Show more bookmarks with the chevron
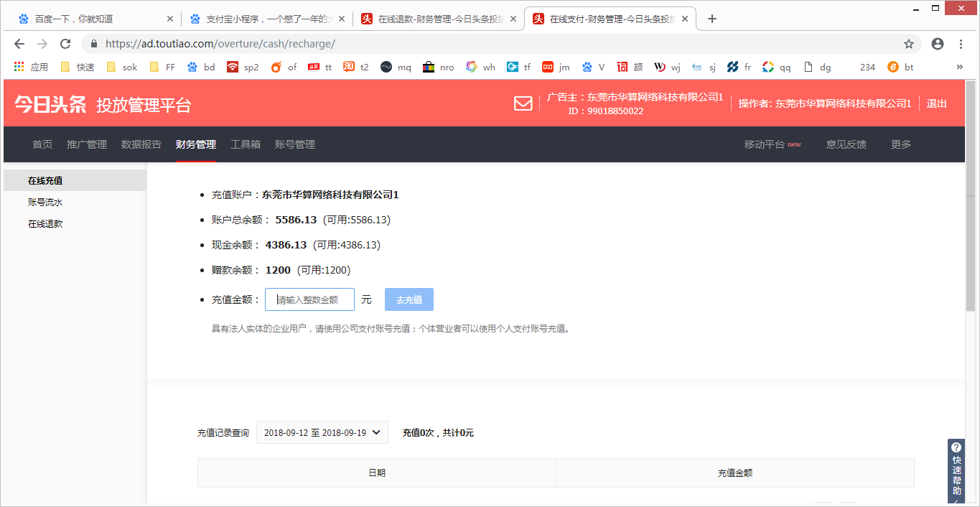 point(960,67)
